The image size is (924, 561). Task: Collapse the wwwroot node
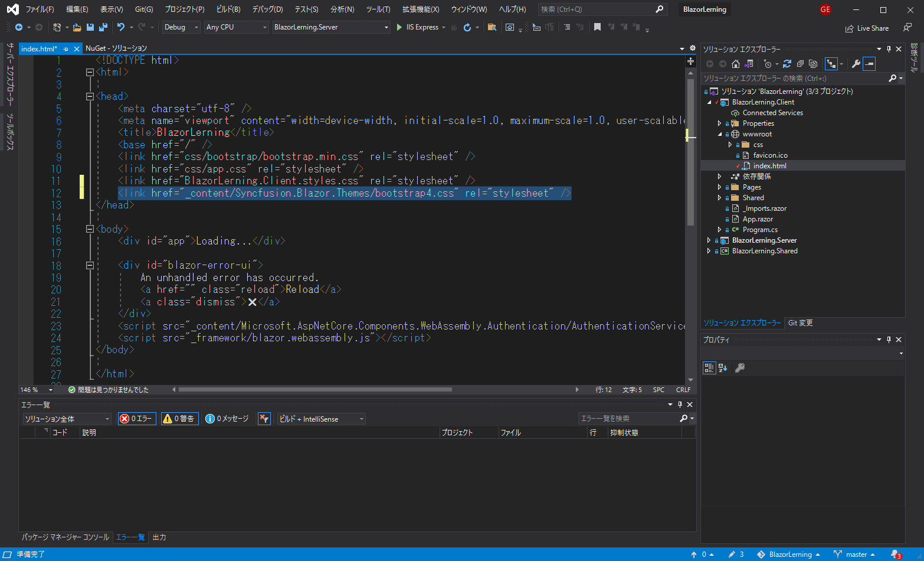719,134
